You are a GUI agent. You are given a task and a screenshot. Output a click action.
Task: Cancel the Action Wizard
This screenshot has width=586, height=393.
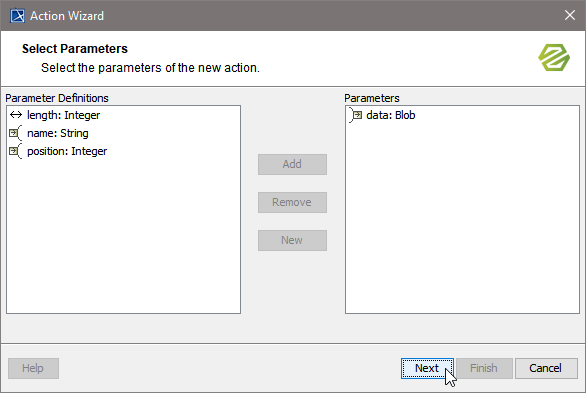[546, 368]
